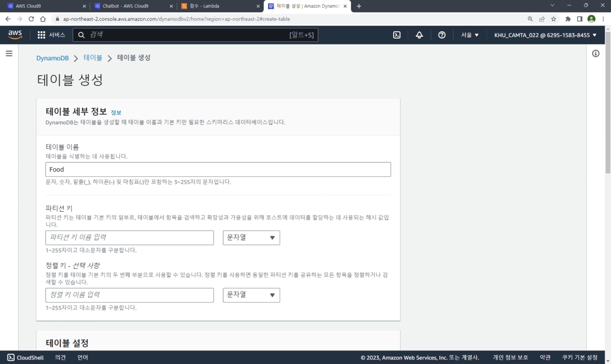Click 언어 language in the footer

(83, 357)
